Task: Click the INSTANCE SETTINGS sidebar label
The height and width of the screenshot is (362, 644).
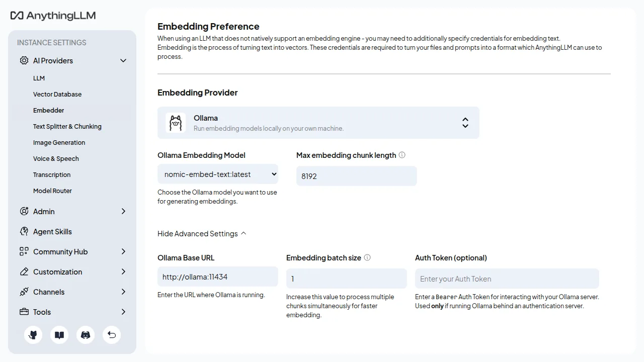Action: (52, 42)
